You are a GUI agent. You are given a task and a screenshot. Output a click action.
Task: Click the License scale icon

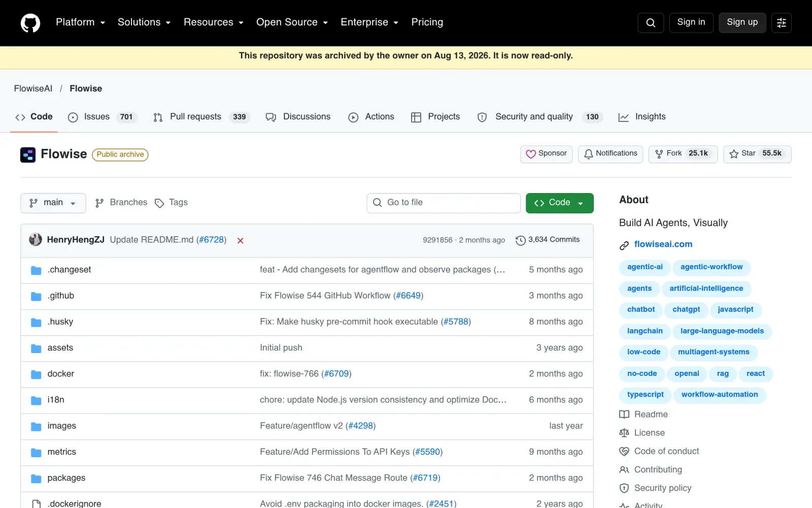tap(624, 433)
